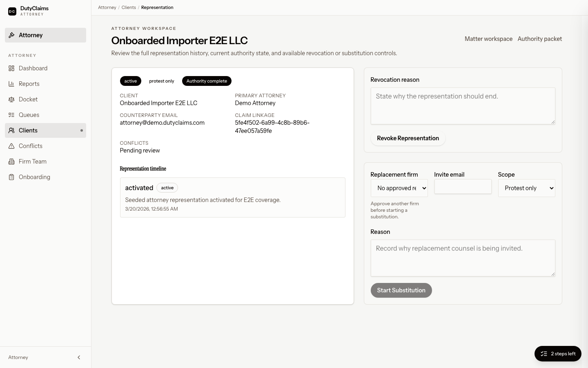Open the 2 steps left widget
Image resolution: width=588 pixels, height=368 pixels.
[x=558, y=354]
